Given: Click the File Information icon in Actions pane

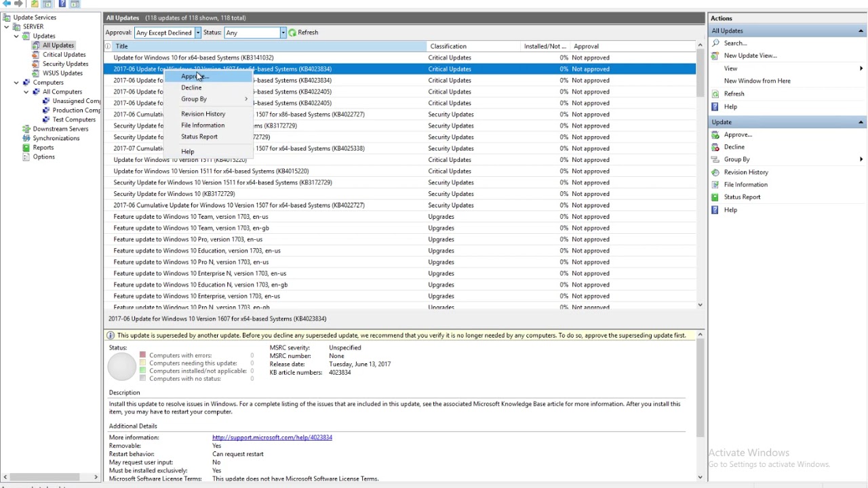Looking at the screenshot, I should [715, 184].
